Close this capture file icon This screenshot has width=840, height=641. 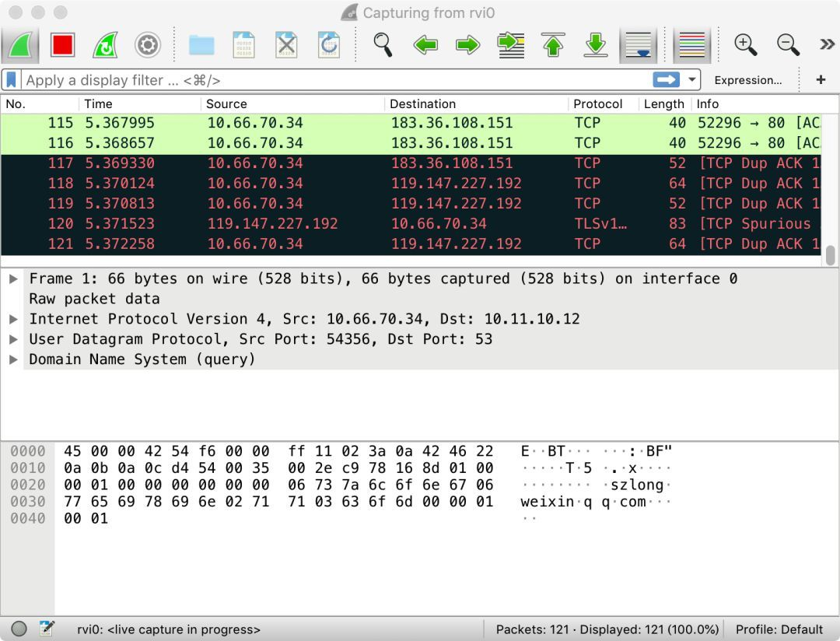(x=286, y=45)
